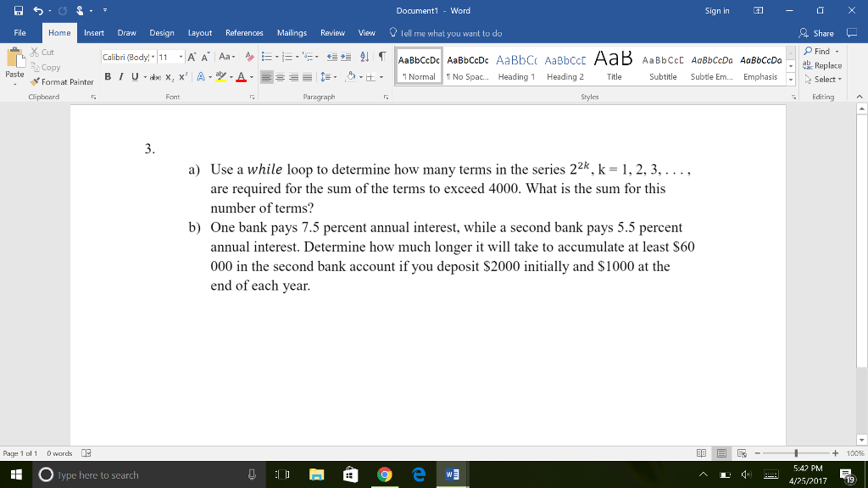Expand the text highlight color options
This screenshot has height=488, width=868.
[231, 76]
